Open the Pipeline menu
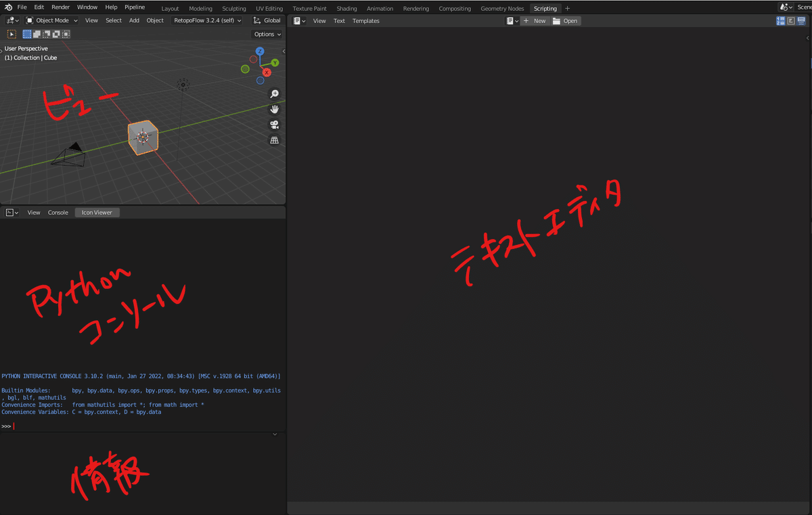Viewport: 812px width, 515px height. [135, 7]
